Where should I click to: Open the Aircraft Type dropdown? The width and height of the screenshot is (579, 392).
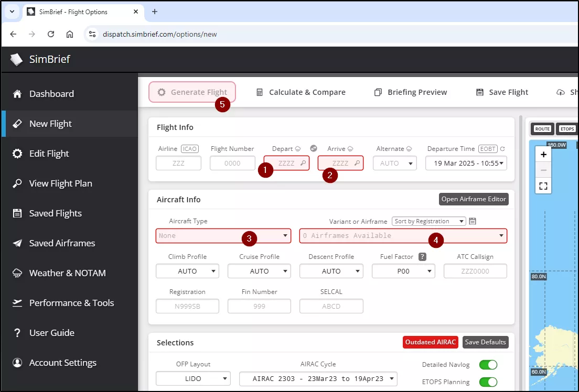click(x=223, y=236)
